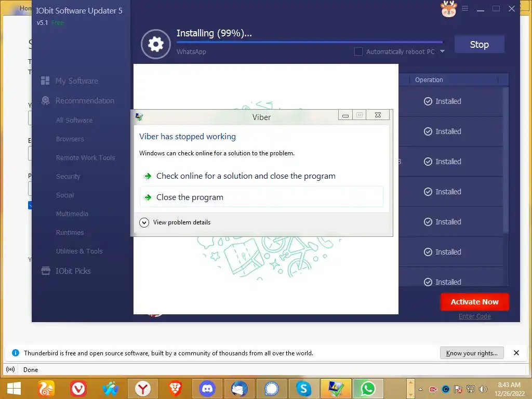Click the Viber dialog title bar icon
Screen dimensions: 532x399
pyautogui.click(x=139, y=117)
